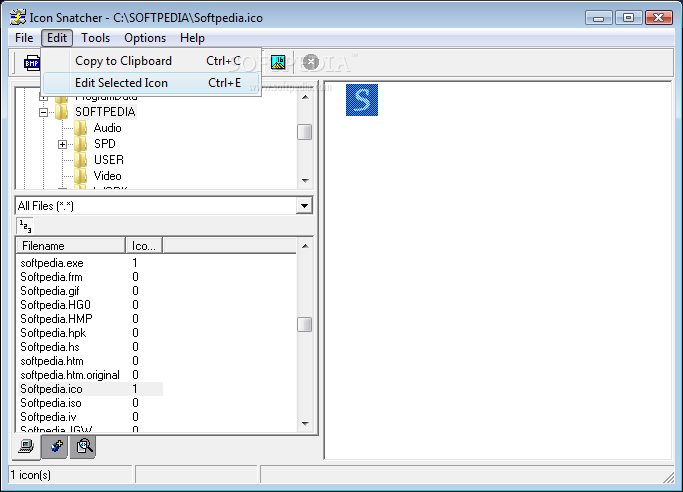This screenshot has width=683, height=492.
Task: Select Softpedia.hs in the file list
Action: pos(50,347)
